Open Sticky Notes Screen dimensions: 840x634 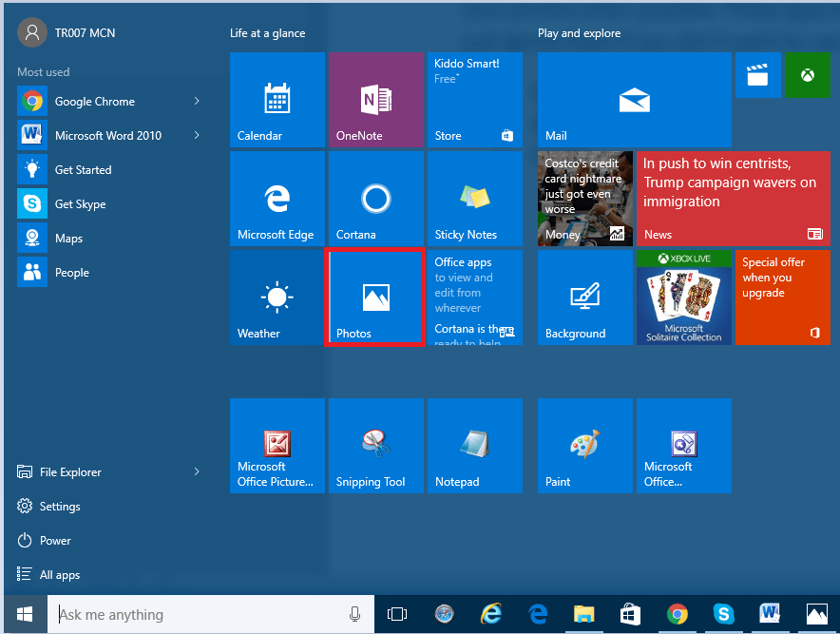point(474,199)
